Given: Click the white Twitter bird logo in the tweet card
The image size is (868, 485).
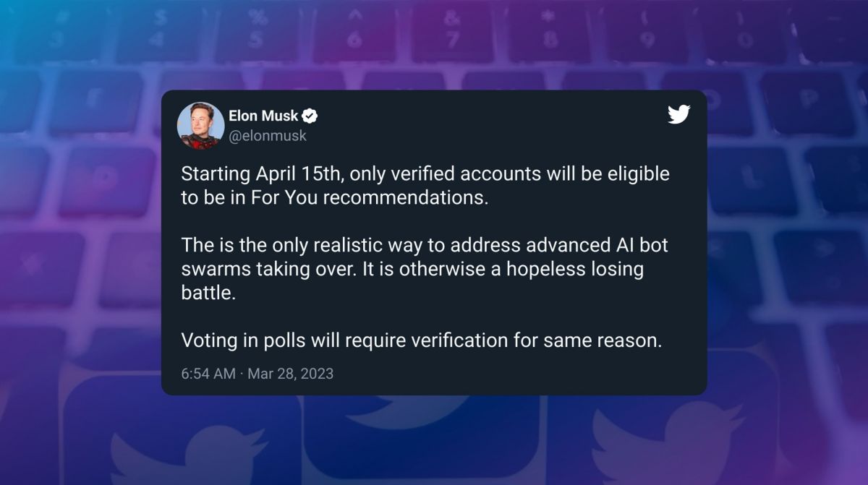Looking at the screenshot, I should pos(678,114).
